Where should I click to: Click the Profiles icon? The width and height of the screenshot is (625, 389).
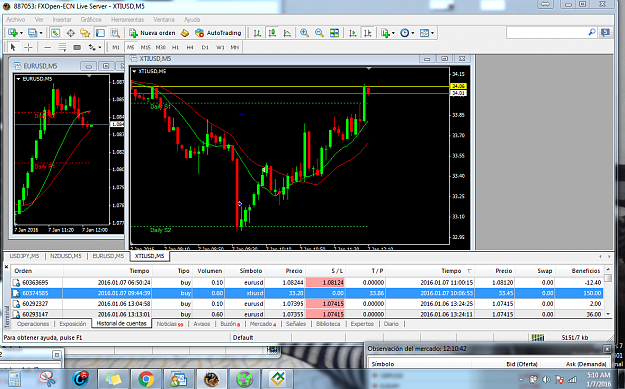click(32, 33)
